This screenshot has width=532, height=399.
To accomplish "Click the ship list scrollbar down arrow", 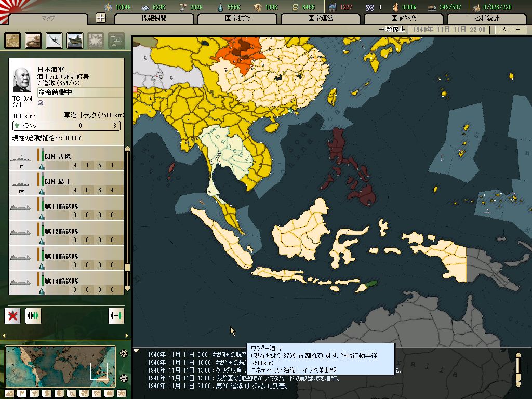I will pyautogui.click(x=128, y=289).
